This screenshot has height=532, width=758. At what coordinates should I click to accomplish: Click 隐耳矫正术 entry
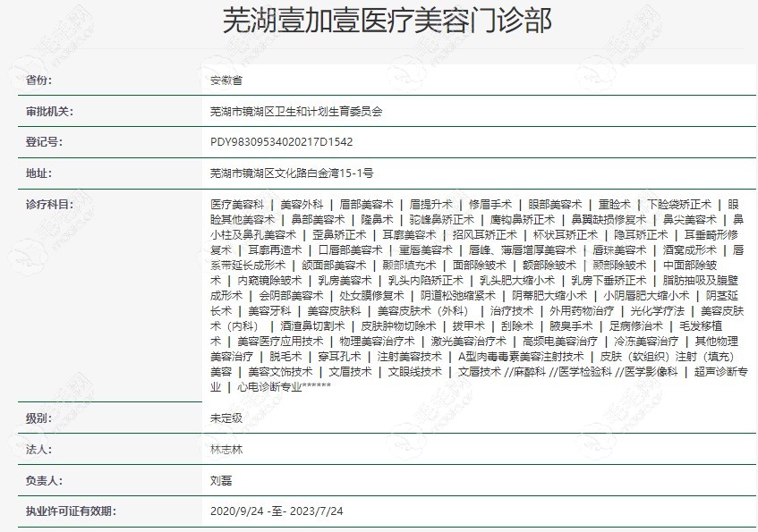pos(641,235)
